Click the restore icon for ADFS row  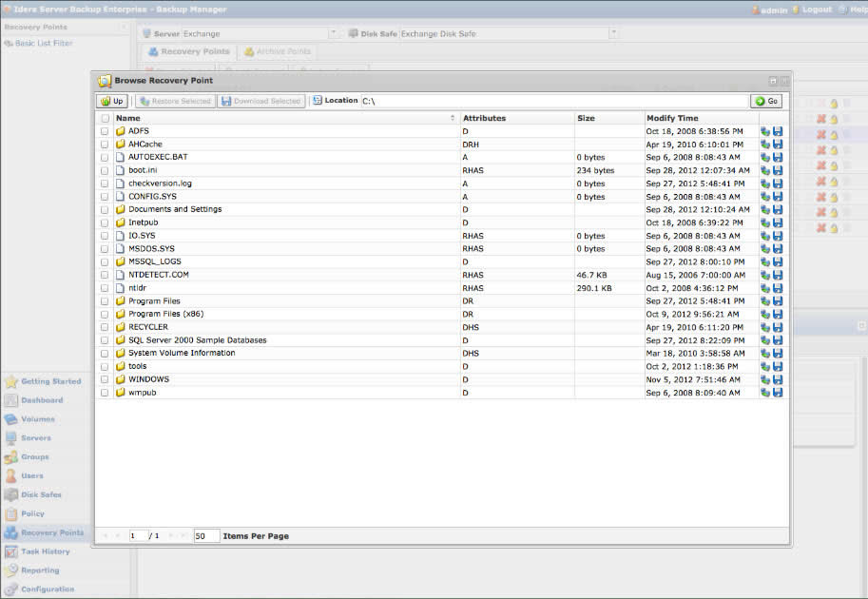[x=765, y=131]
